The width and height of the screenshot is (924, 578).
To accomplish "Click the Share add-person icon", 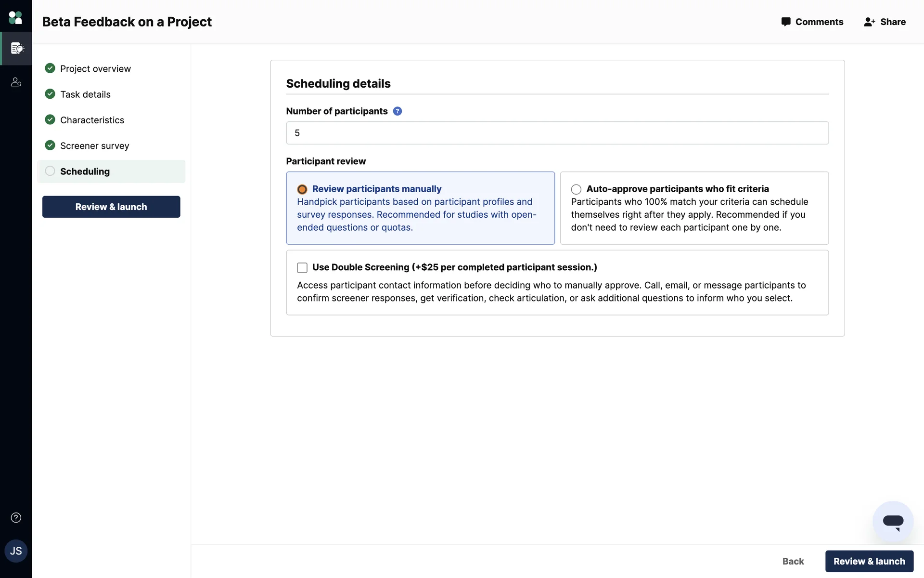I will [x=869, y=22].
